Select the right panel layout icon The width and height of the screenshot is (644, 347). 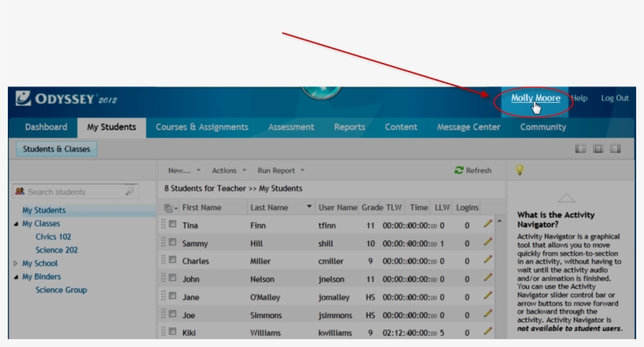pos(615,148)
